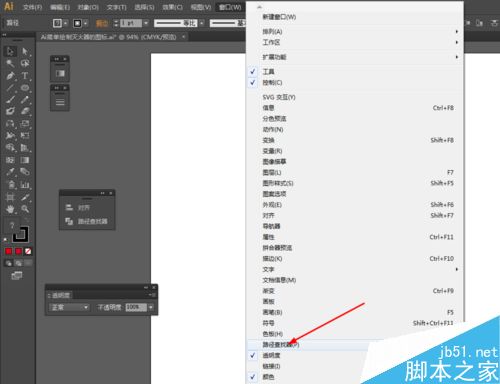Open the stroke color dropdown in control bar
The width and height of the screenshot is (500, 384).
[86, 23]
